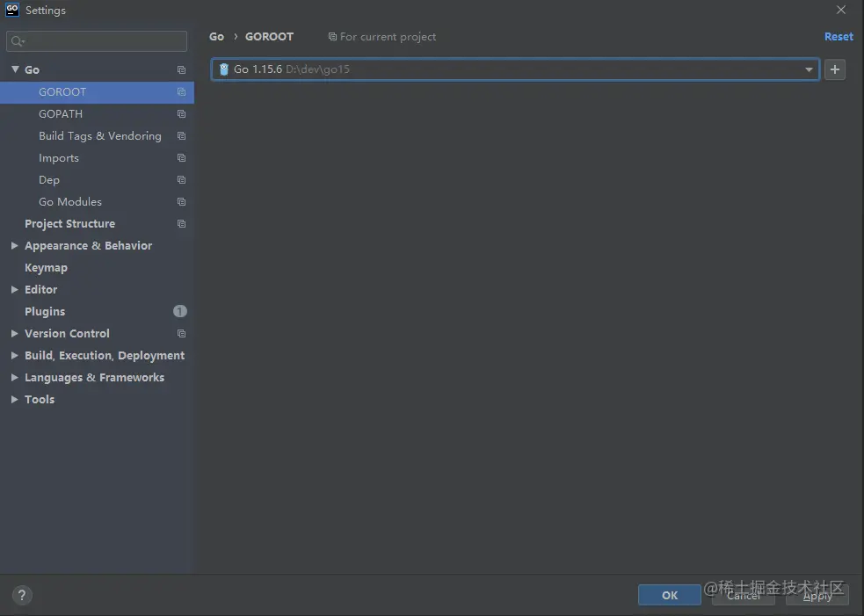Viewport: 864px width, 616px height.
Task: Click the Reset link
Action: [839, 37]
